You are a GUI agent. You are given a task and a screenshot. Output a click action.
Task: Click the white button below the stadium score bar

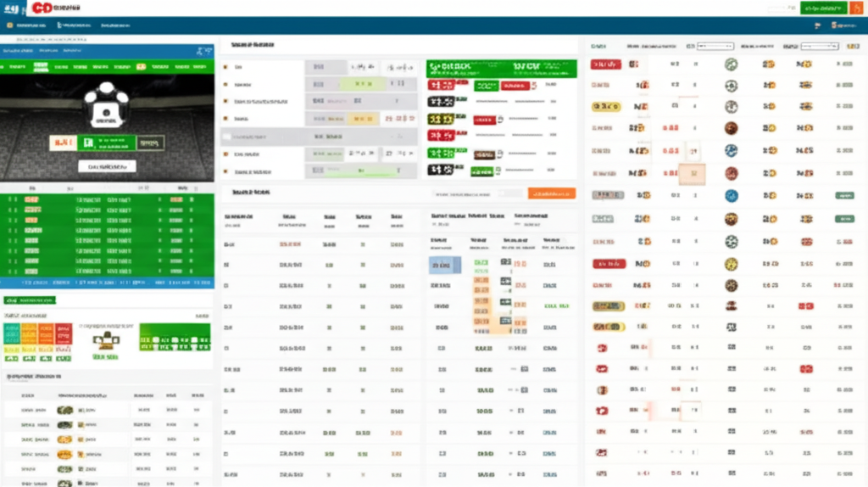[x=107, y=167]
